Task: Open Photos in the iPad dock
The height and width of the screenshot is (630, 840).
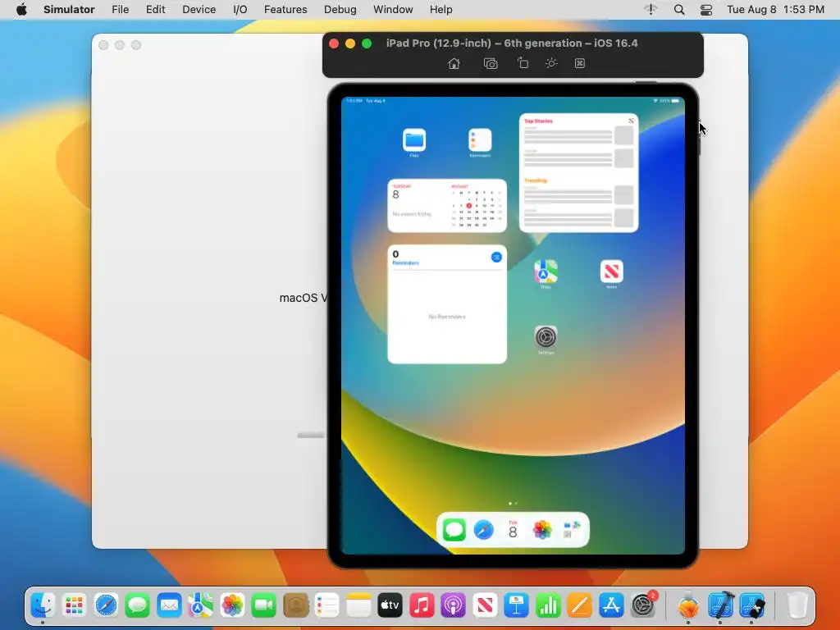Action: [x=542, y=531]
